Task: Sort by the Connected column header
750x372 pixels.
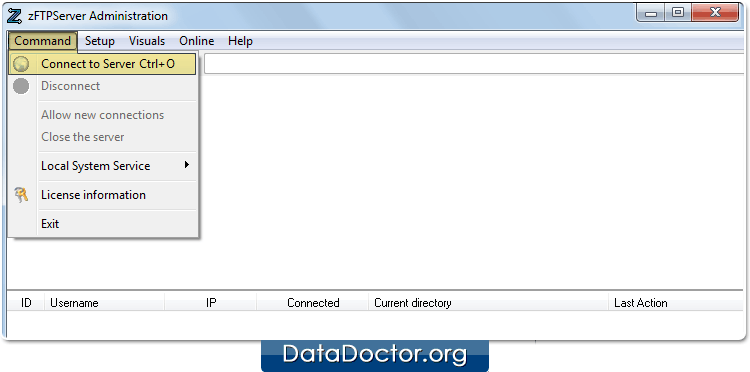Action: pos(313,303)
